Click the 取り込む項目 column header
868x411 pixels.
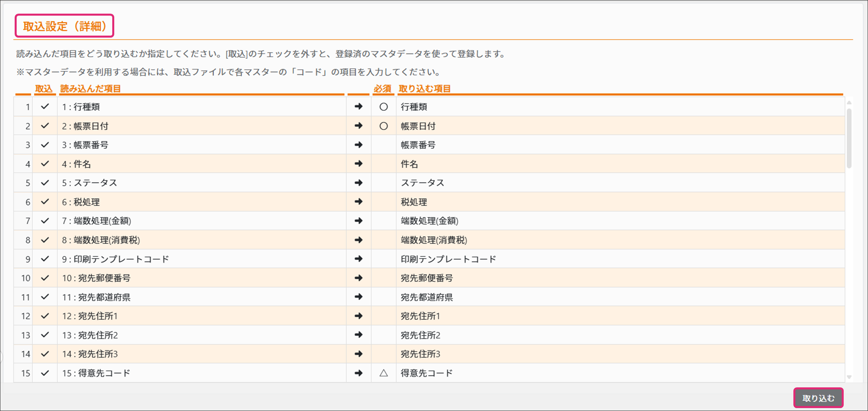(x=425, y=89)
